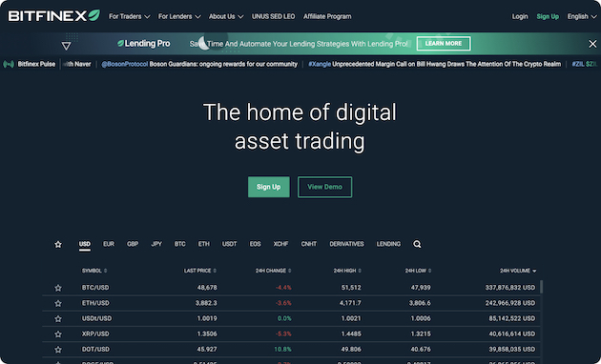Open the Affiliate Program link
This screenshot has width=601, height=364.
tap(327, 16)
